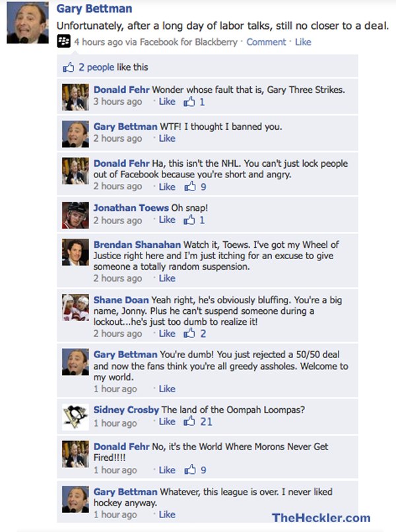Image resolution: width=396 pixels, height=532 pixels.
Task: Click the thumbs-up icon beside '2 people like this'
Action: (68, 67)
